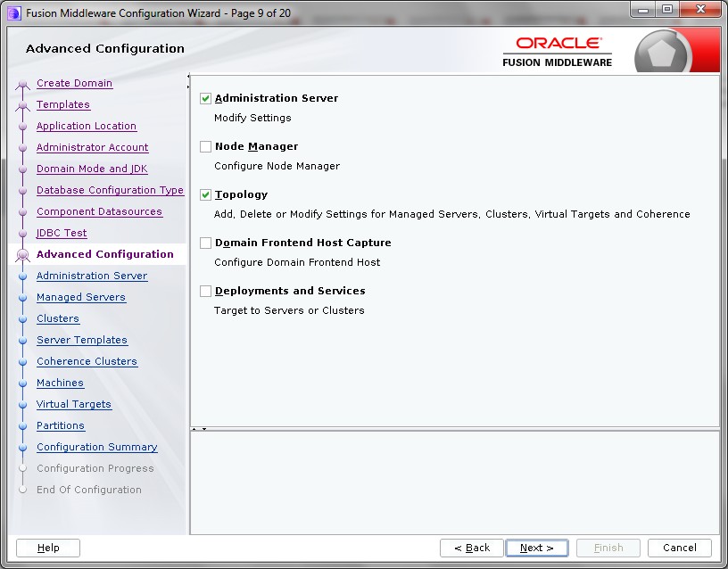Cancel the configuration wizard
Viewport: 728px width, 569px height.
(x=680, y=548)
